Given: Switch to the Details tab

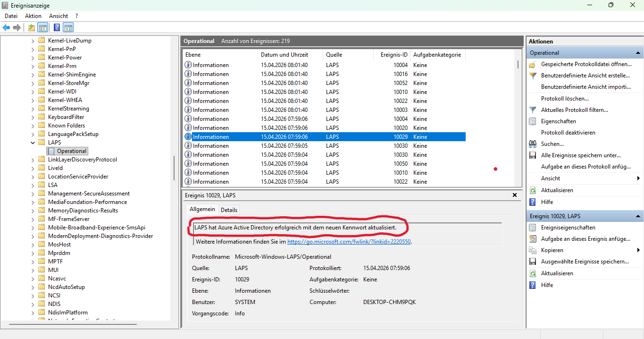Looking at the screenshot, I should 229,210.
